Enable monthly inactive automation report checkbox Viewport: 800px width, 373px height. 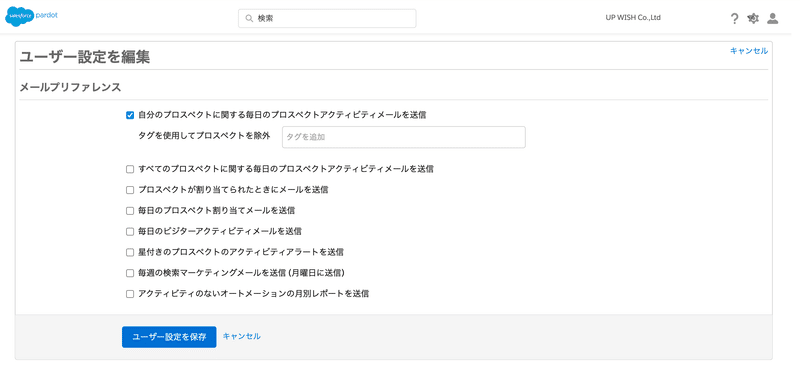tap(130, 294)
